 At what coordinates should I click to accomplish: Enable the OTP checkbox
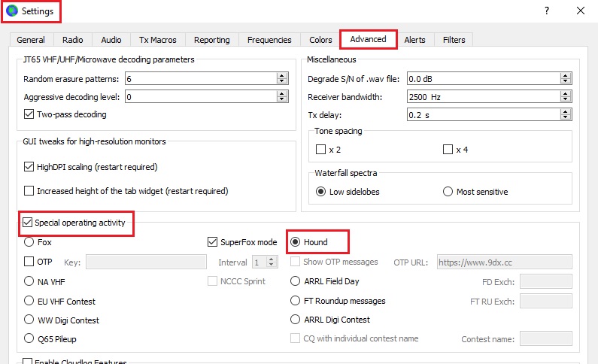tap(29, 262)
